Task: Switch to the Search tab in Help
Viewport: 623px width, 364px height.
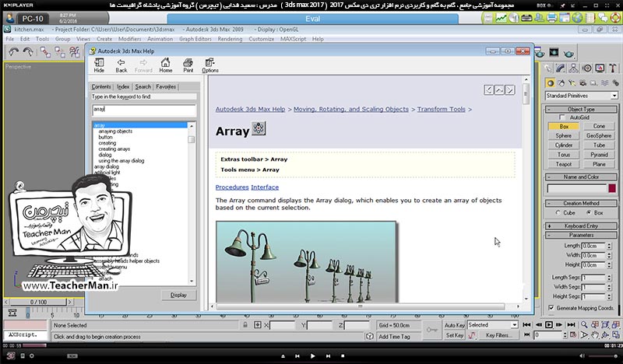Action: tap(143, 86)
